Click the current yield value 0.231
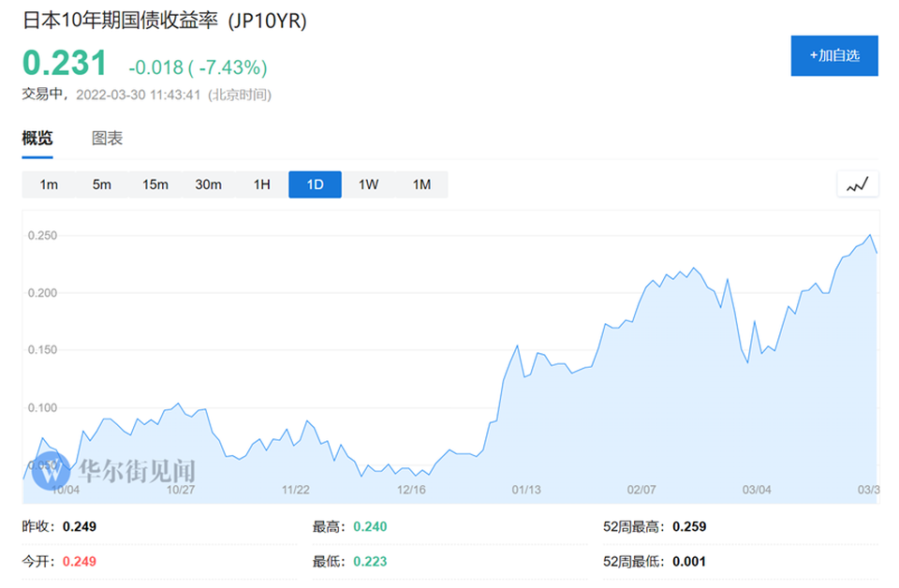This screenshot has height=588, width=899. tap(65, 64)
